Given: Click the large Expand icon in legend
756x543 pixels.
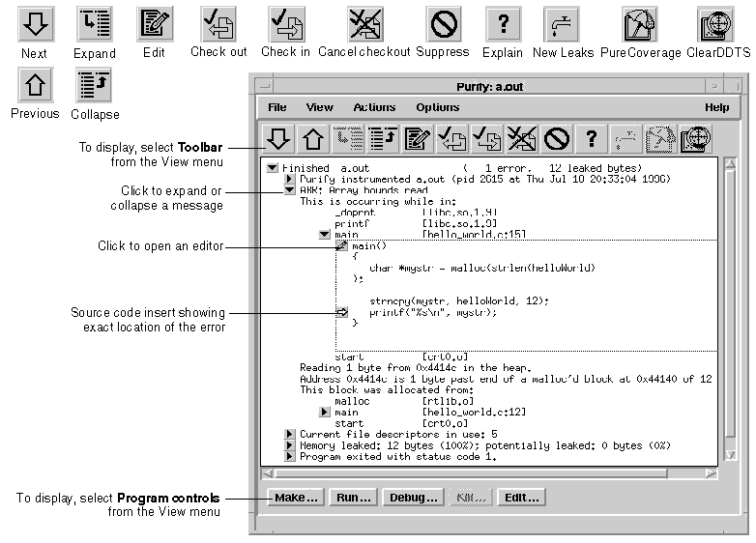Looking at the screenshot, I should [x=95, y=24].
